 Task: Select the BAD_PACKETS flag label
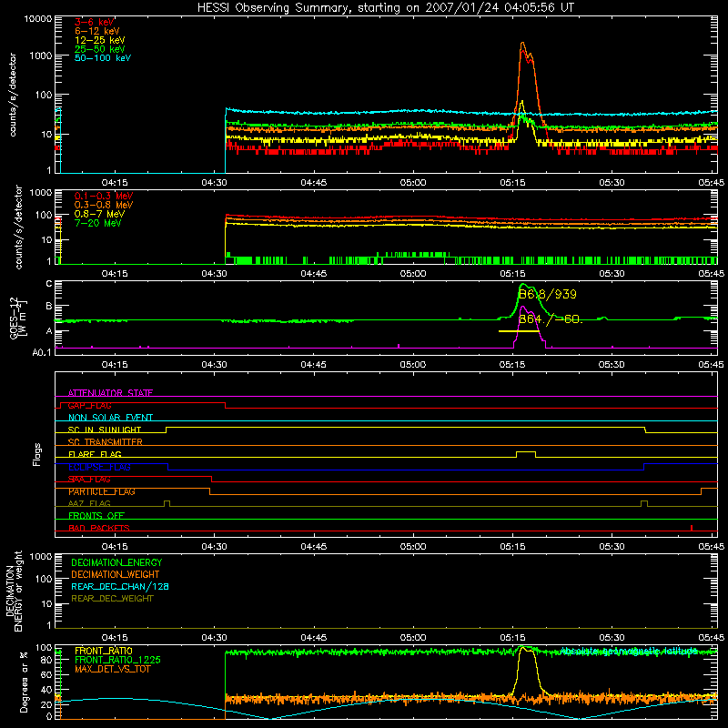click(x=99, y=528)
